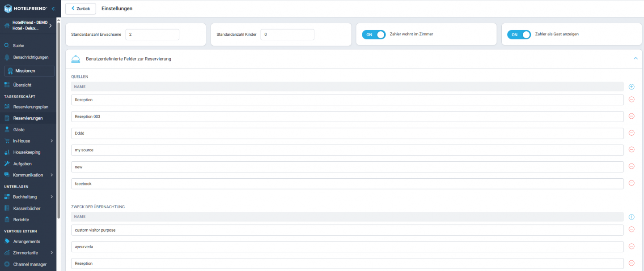
Task: Remove the 'ayeurveda' purpose entry
Action: click(x=631, y=246)
